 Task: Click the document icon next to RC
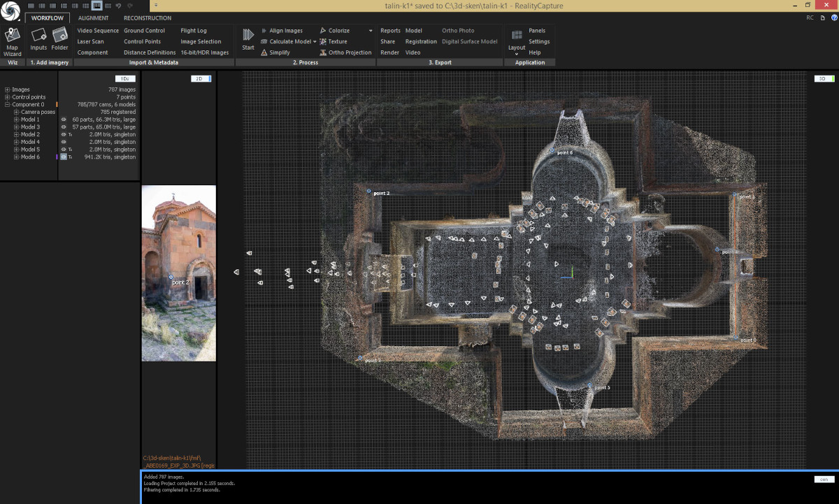pyautogui.click(x=823, y=17)
